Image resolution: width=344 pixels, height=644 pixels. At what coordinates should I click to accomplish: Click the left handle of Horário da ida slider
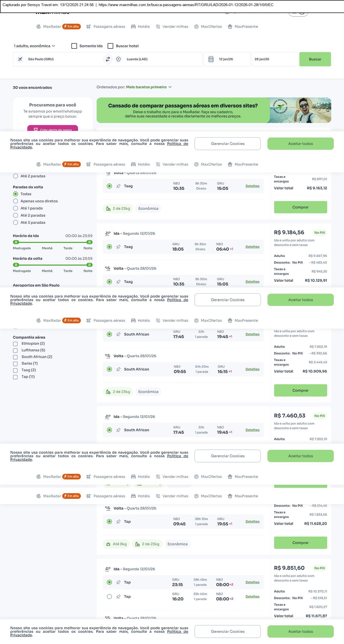(16, 242)
